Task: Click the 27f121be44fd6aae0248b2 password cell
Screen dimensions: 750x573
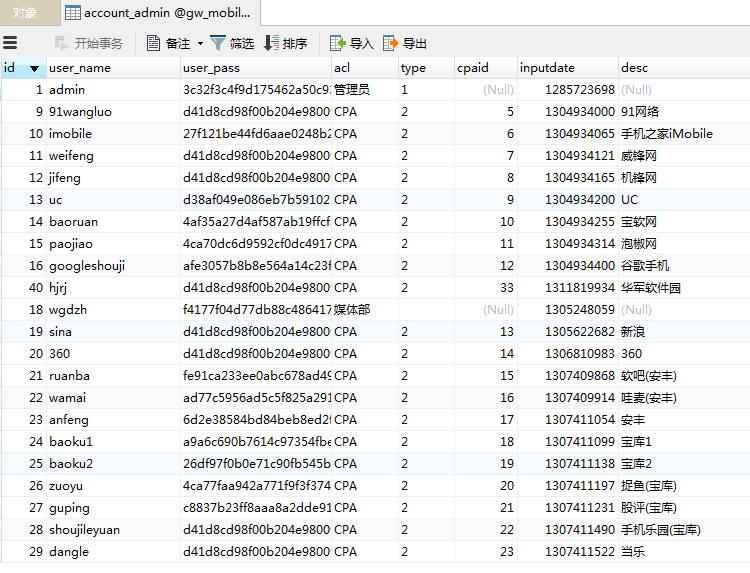Action: (256, 133)
